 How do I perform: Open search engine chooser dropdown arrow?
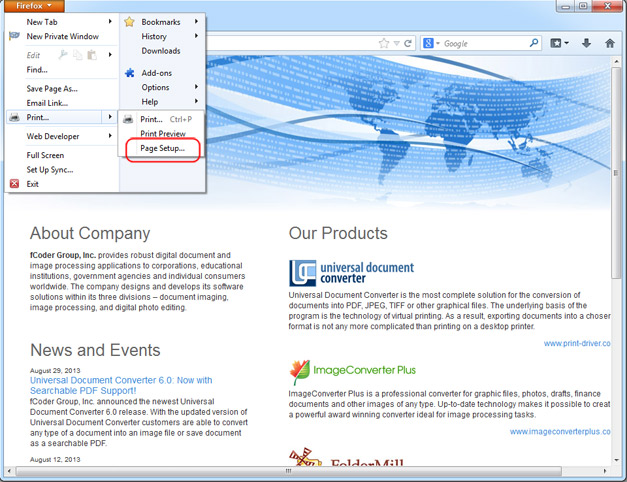[438, 43]
